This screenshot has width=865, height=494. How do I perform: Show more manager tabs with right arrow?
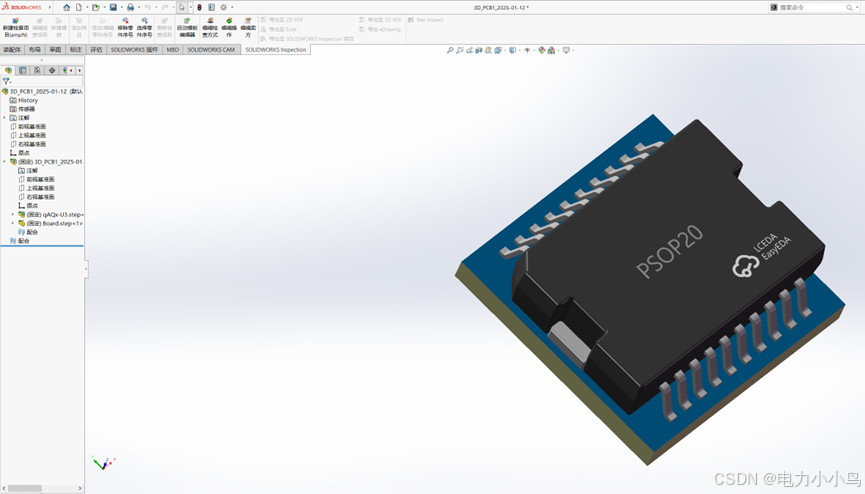(79, 71)
